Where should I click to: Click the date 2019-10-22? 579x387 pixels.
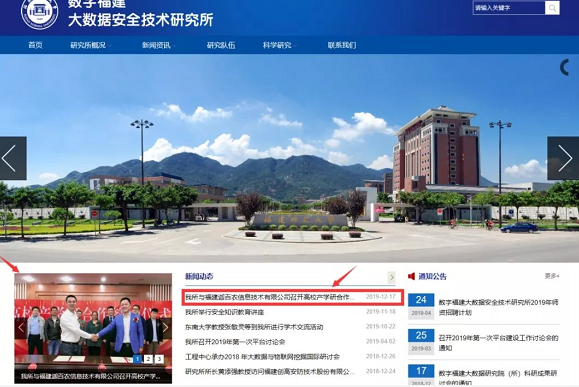coord(381,326)
